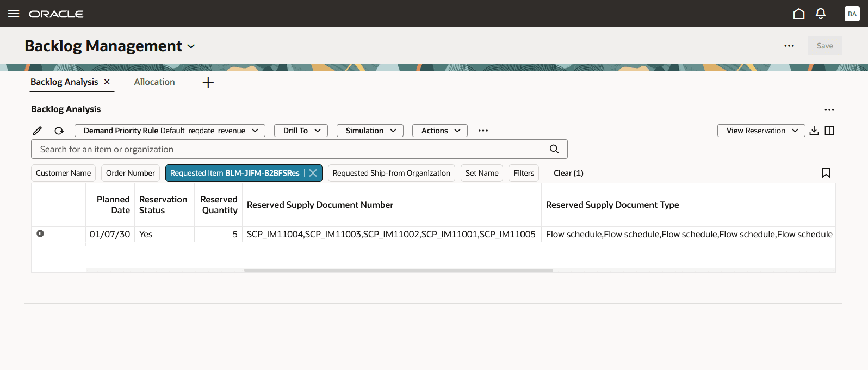This screenshot has height=370, width=868.
Task: Focus the item or organization search field
Action: [x=299, y=149]
